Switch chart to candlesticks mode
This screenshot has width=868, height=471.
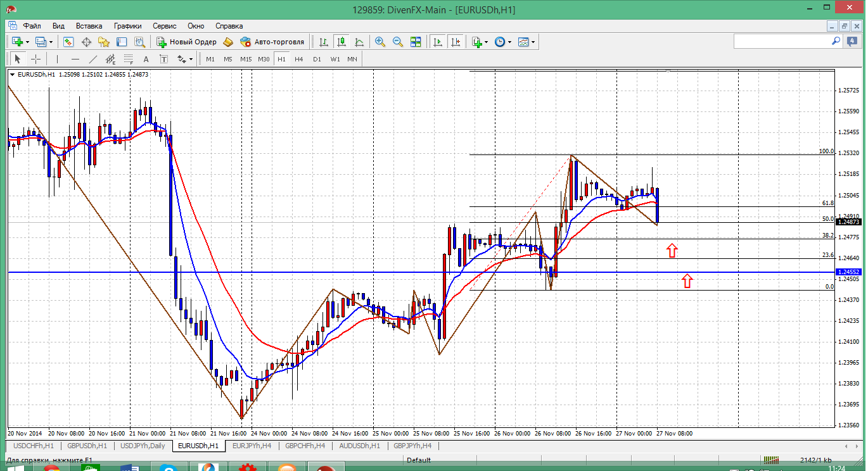[341, 42]
